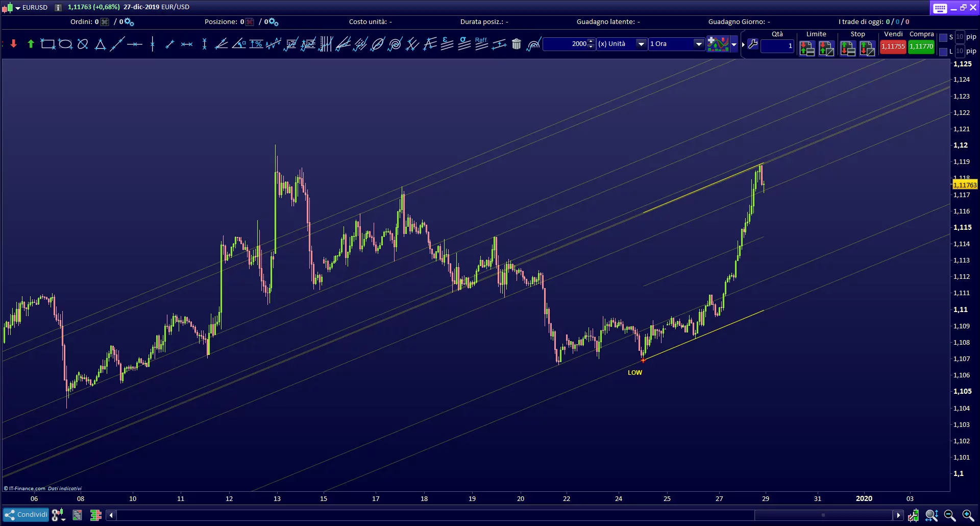Screen dimensions: 980x526
Task: Click the trash bin delete objects icon
Action: [x=517, y=44]
